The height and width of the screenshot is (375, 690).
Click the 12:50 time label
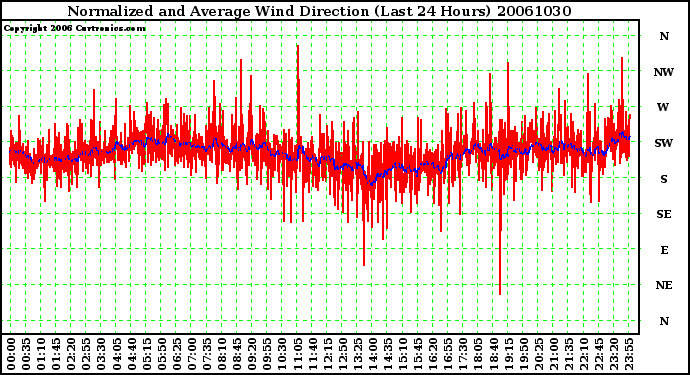[342, 354]
